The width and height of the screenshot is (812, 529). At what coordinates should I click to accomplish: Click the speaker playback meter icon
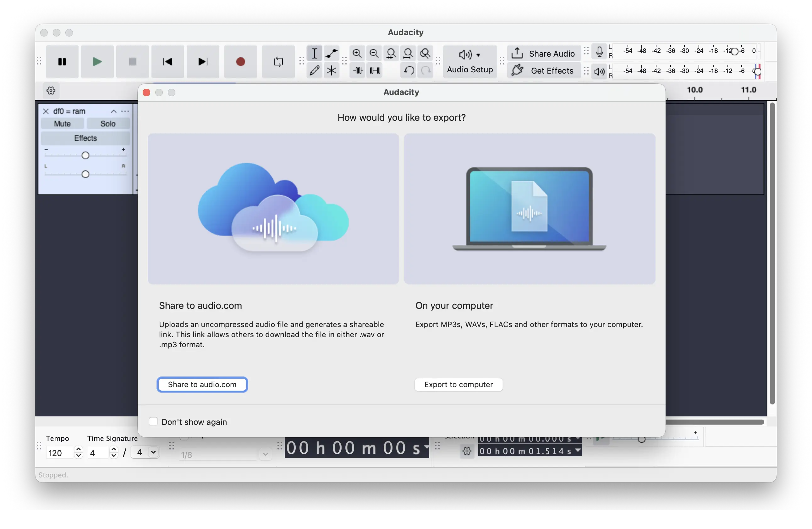[x=599, y=71]
